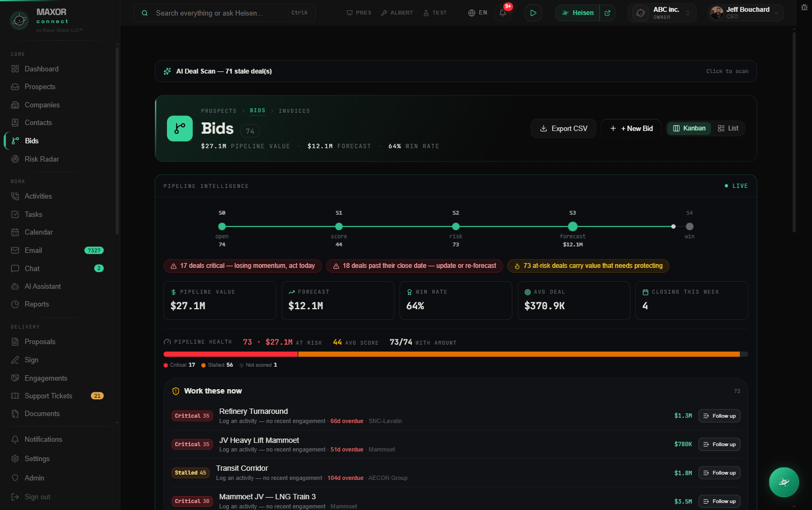
Task: Click the AI Deal Scan banner
Action: [455, 71]
